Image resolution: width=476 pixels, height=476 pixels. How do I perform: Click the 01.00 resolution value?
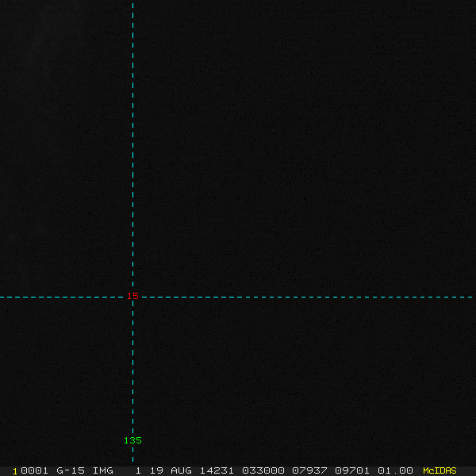tap(395, 470)
